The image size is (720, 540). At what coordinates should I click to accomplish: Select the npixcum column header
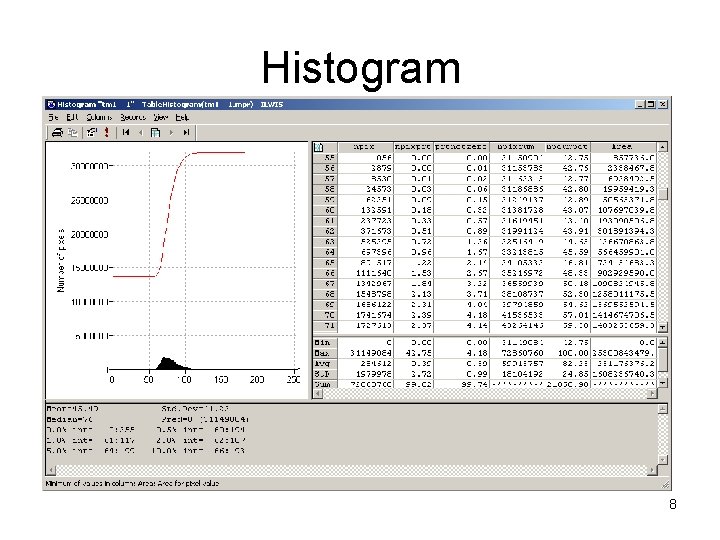pos(517,147)
